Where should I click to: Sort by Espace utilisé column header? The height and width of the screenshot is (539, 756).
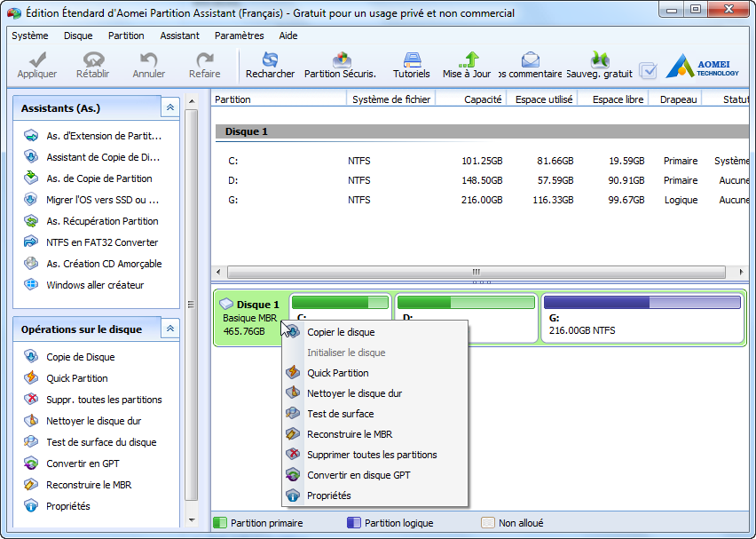click(x=542, y=99)
